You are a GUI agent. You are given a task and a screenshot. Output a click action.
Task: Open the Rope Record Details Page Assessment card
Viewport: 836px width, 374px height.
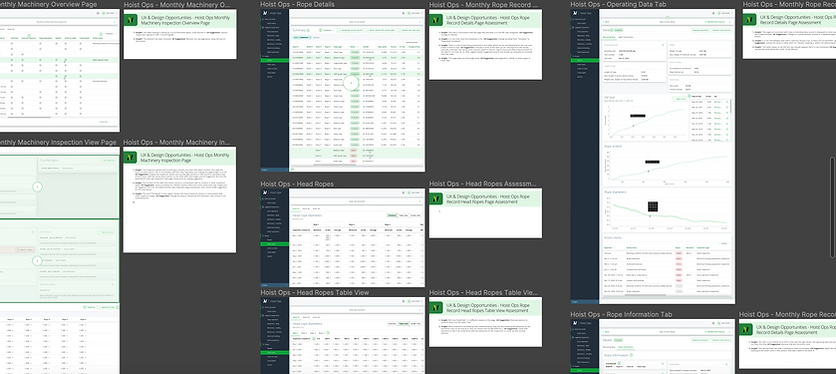point(485,45)
